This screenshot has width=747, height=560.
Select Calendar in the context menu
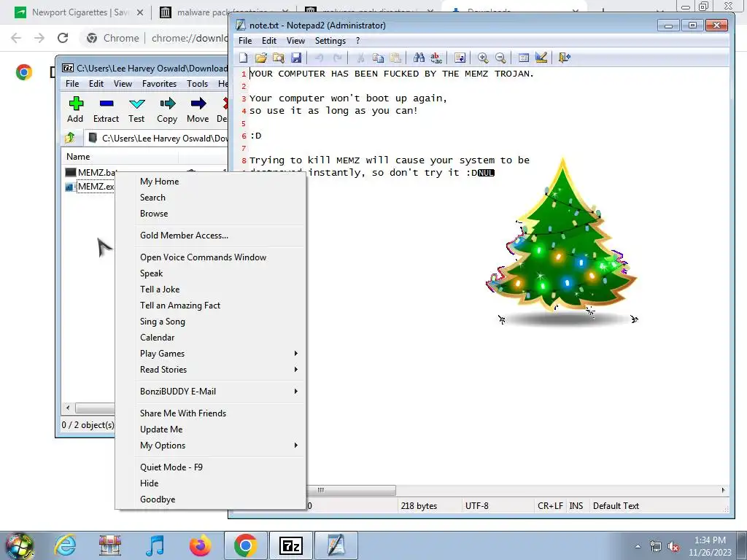(x=220, y=338)
